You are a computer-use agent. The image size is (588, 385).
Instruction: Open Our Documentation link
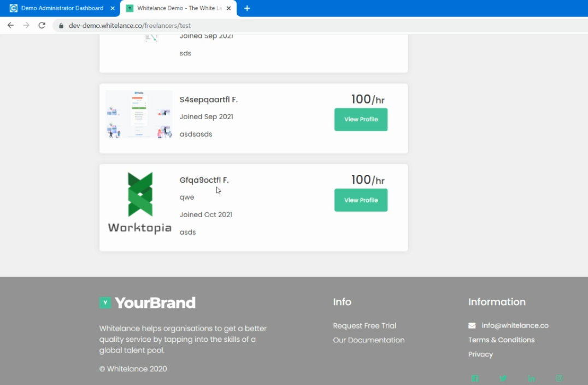pos(369,340)
